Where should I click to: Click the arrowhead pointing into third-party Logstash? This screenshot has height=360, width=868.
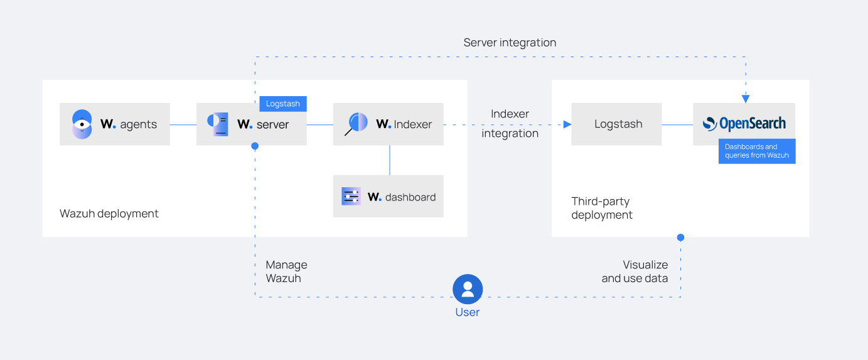tap(567, 124)
